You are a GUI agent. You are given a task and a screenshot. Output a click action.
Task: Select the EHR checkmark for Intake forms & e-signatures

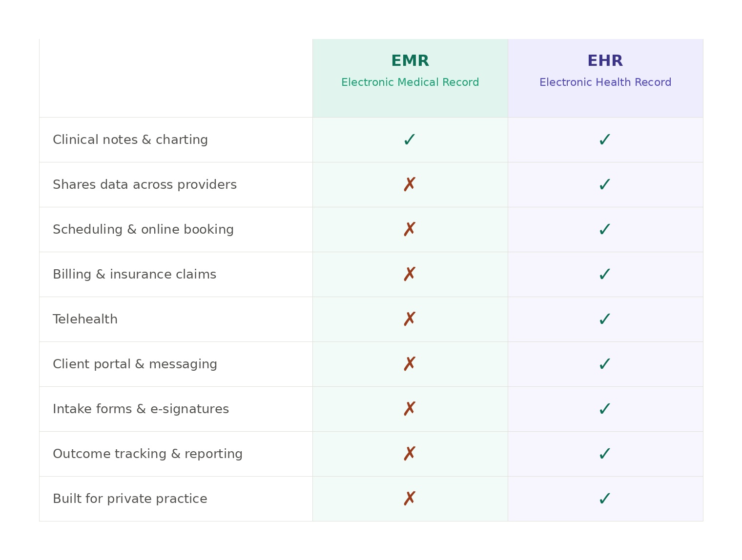pyautogui.click(x=605, y=409)
